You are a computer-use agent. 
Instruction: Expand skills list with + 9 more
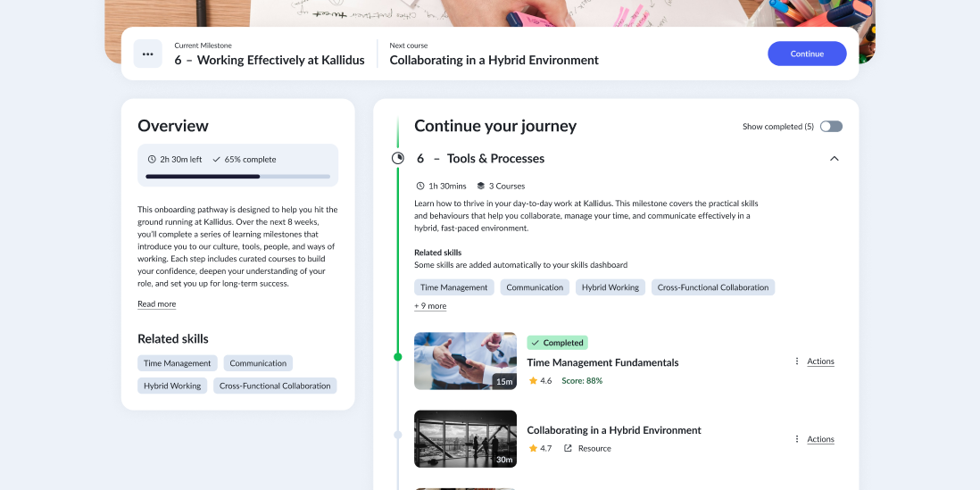coord(430,306)
